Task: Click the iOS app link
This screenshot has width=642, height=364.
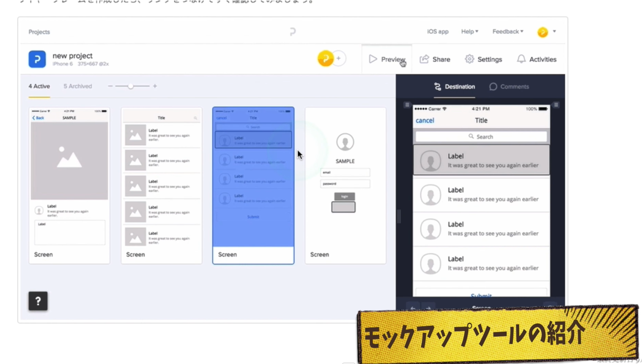Action: 438,32
